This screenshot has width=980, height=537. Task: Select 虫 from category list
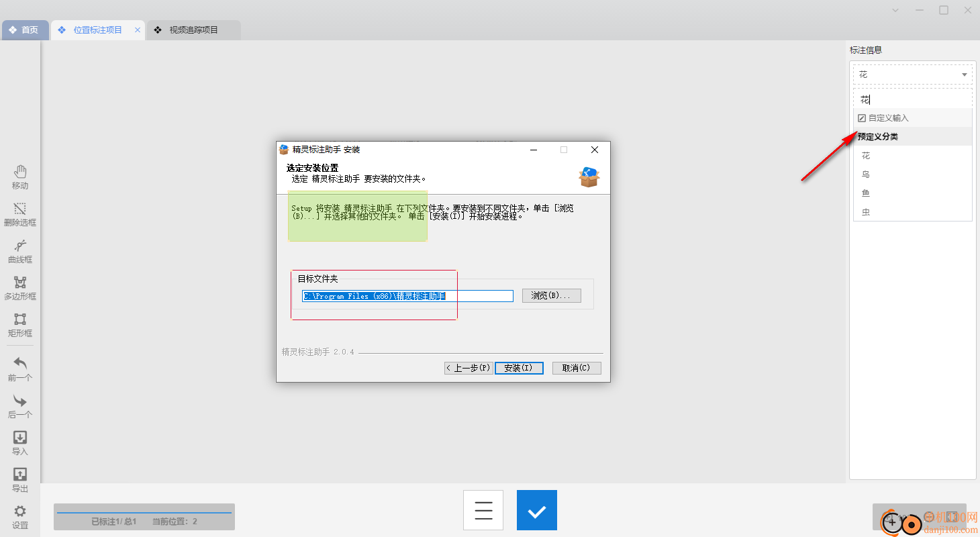point(913,212)
